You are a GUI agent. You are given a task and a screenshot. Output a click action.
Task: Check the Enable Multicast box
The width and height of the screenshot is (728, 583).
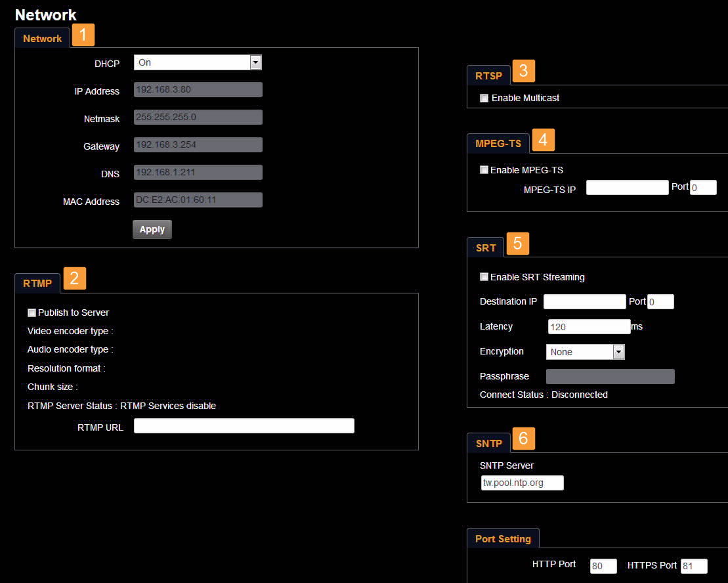pos(484,98)
